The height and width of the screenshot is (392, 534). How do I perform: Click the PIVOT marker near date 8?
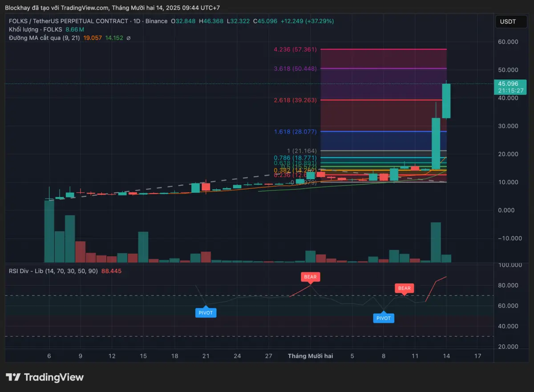pyautogui.click(x=383, y=318)
